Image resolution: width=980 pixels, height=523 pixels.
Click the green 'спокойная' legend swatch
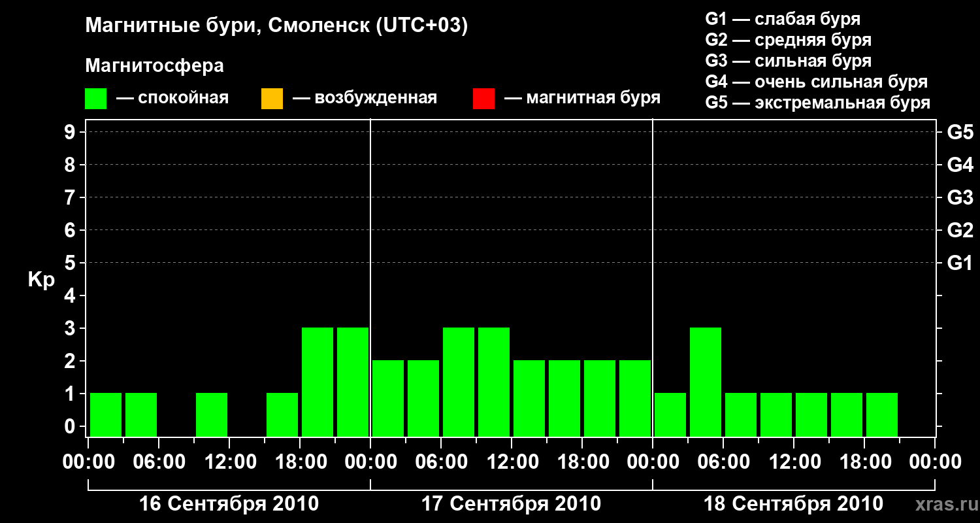[95, 99]
